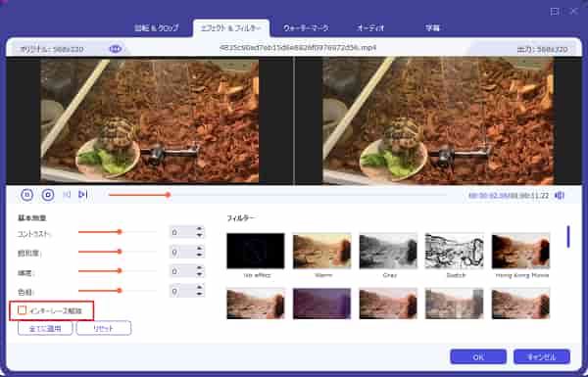Confirm changes with the OK button
Image resolution: width=588 pixels, height=377 pixels.
point(478,356)
